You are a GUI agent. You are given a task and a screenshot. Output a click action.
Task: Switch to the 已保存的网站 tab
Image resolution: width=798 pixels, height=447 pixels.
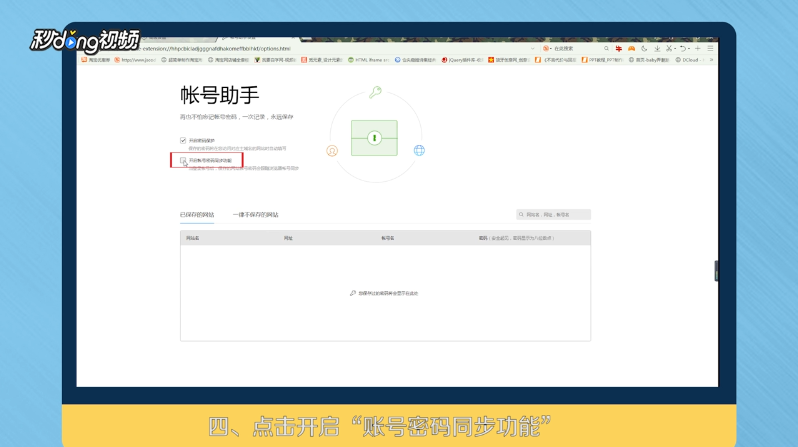[197, 215]
